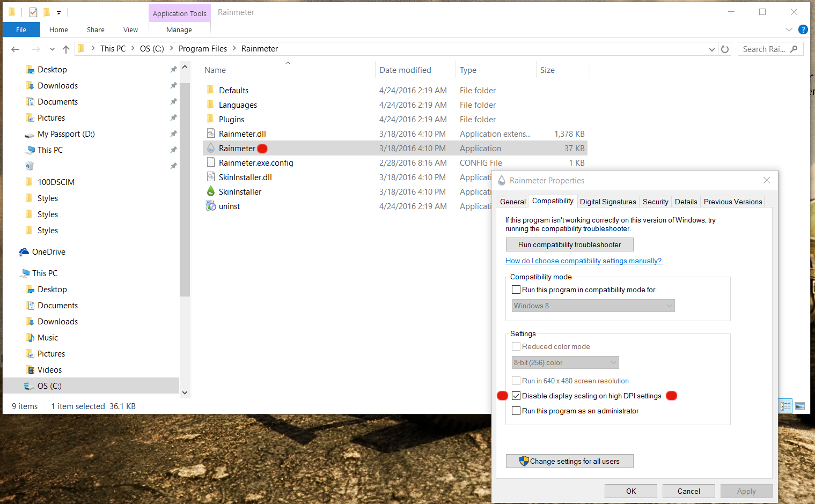Click the navigation pane scroll down arrow

pyautogui.click(x=185, y=392)
